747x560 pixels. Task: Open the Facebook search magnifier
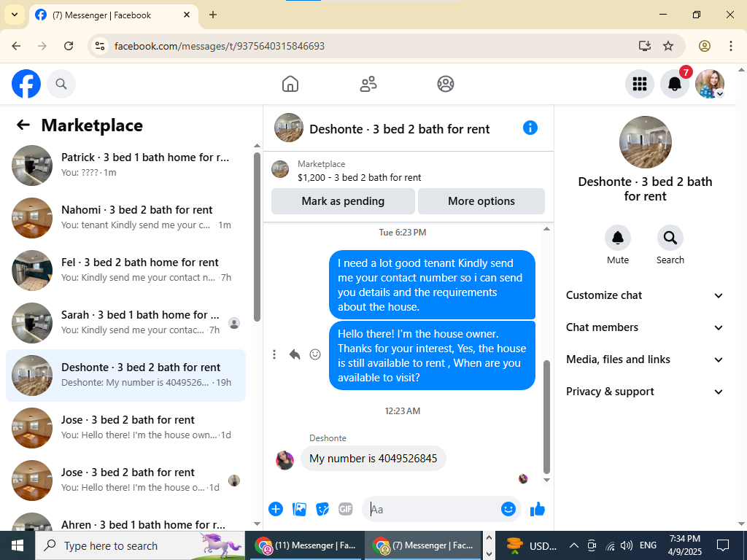[x=61, y=84]
